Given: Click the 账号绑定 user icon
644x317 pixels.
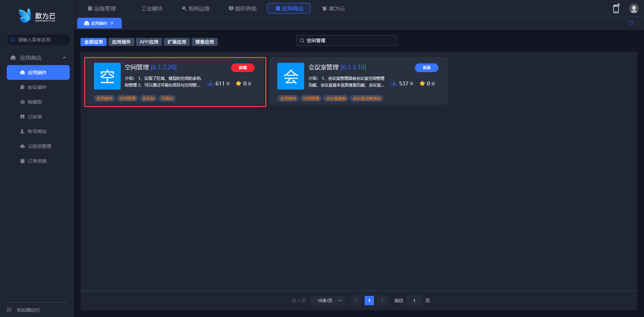Looking at the screenshot, I should pos(22,131).
